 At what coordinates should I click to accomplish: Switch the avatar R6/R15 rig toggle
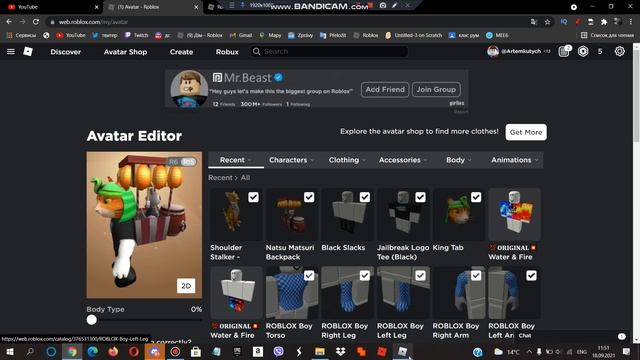(182, 162)
